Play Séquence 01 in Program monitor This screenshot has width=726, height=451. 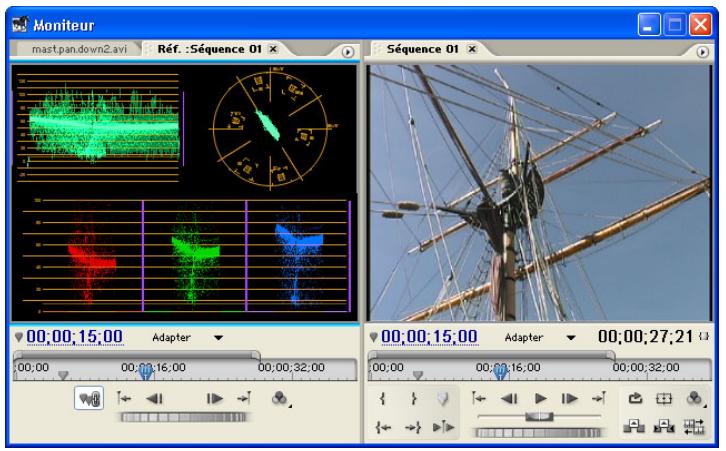(x=540, y=399)
